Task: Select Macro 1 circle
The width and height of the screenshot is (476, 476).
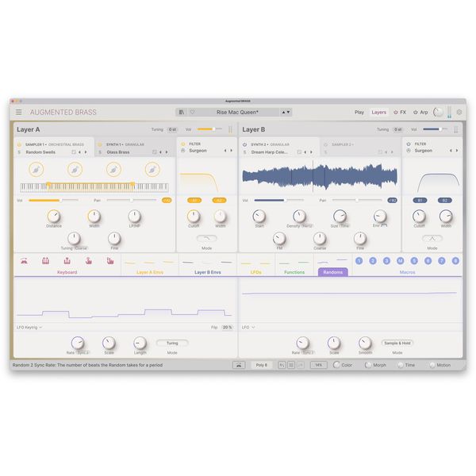Action: (359, 261)
